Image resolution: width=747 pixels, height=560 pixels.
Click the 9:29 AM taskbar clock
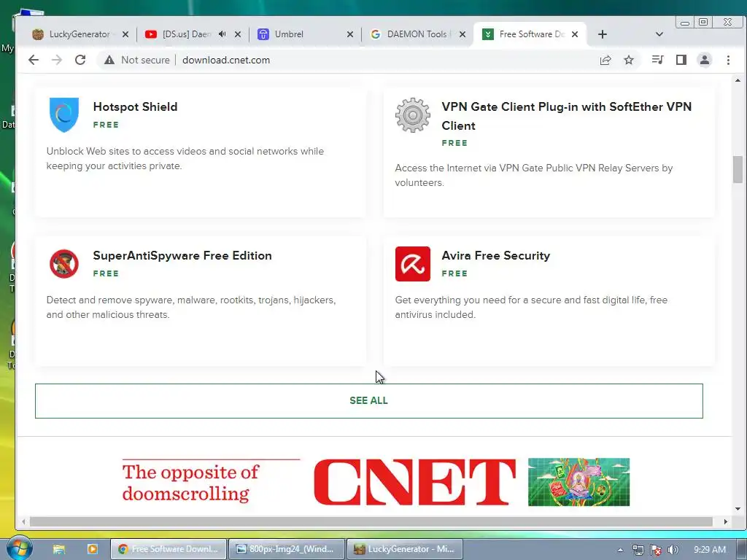click(710, 550)
